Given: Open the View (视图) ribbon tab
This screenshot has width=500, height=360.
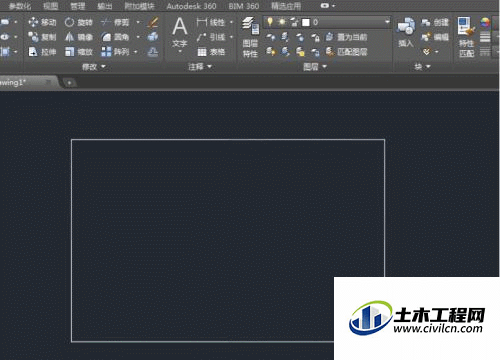Looking at the screenshot, I should click(x=51, y=6).
